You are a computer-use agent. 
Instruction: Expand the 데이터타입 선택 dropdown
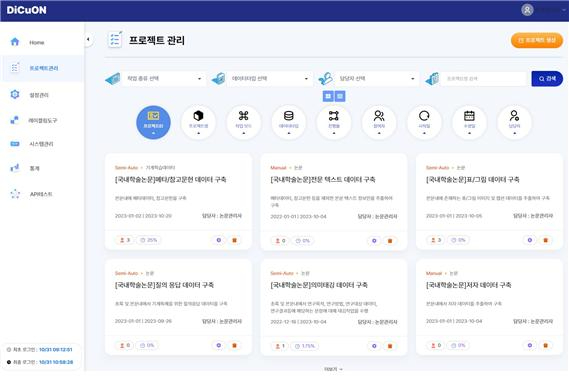tap(269, 78)
